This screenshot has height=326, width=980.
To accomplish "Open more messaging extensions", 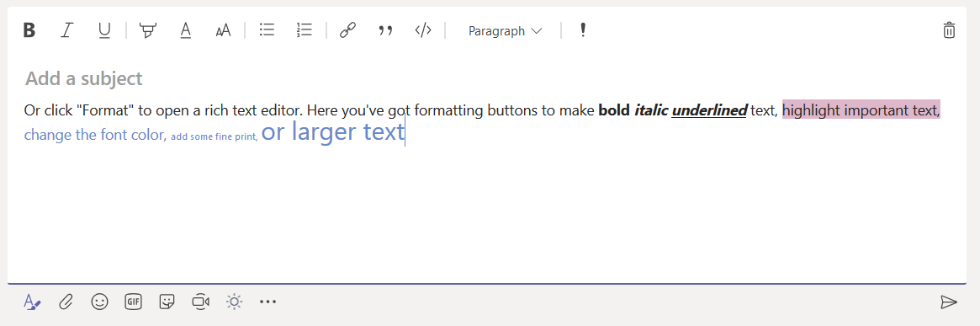I will (x=268, y=302).
